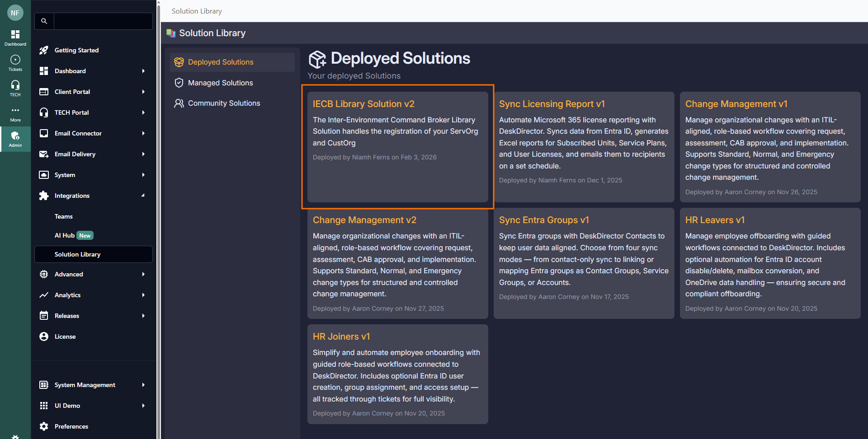The height and width of the screenshot is (439, 868).
Task: Open Change Management v1 solution
Action: click(x=770, y=147)
